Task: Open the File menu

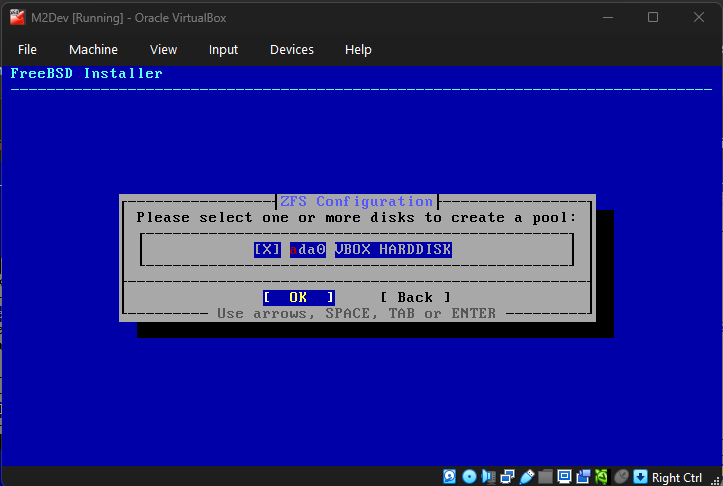Action: [x=27, y=49]
